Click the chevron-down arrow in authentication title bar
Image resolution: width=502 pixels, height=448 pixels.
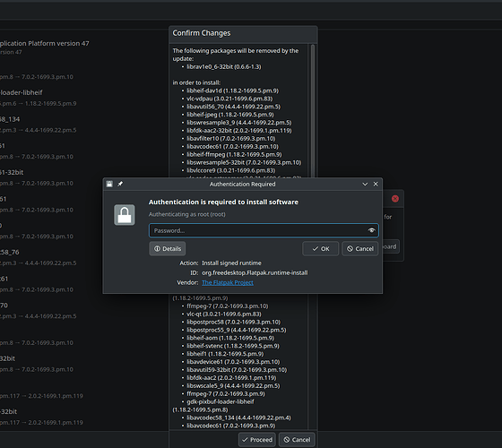tap(365, 184)
